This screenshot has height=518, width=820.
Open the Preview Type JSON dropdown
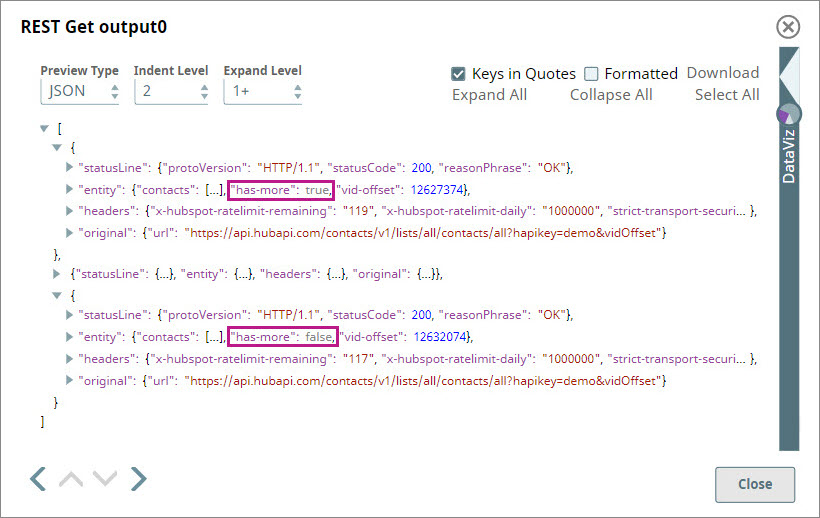pyautogui.click(x=80, y=91)
